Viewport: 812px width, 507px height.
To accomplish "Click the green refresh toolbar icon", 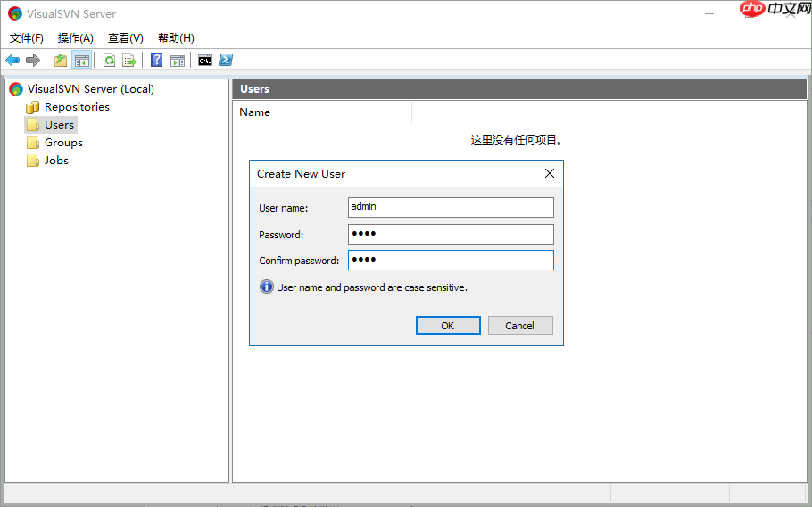I will point(109,60).
